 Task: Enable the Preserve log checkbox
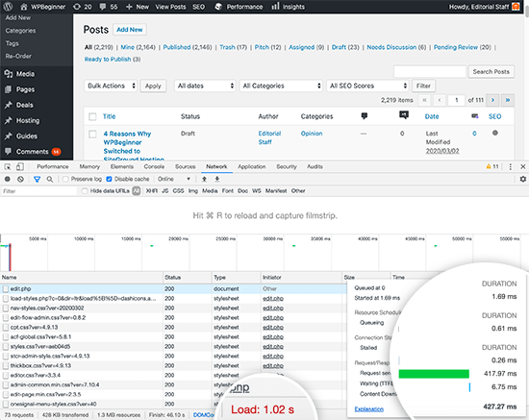(65, 179)
